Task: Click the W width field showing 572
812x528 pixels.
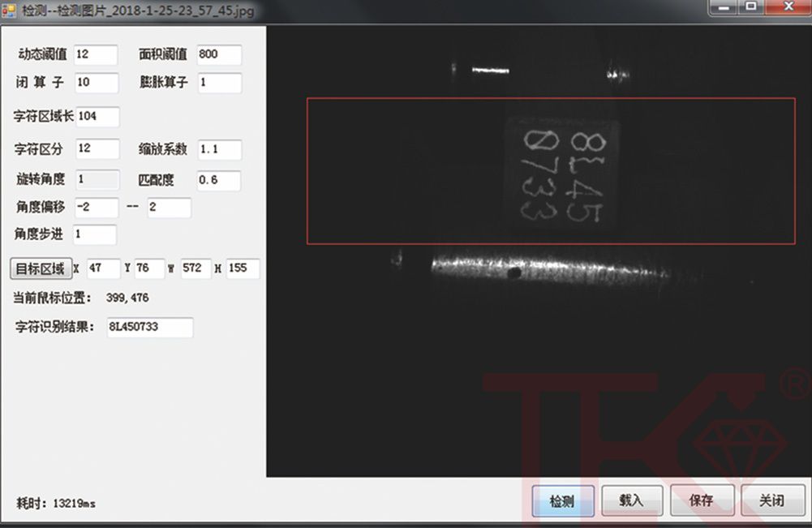Action: (x=195, y=268)
